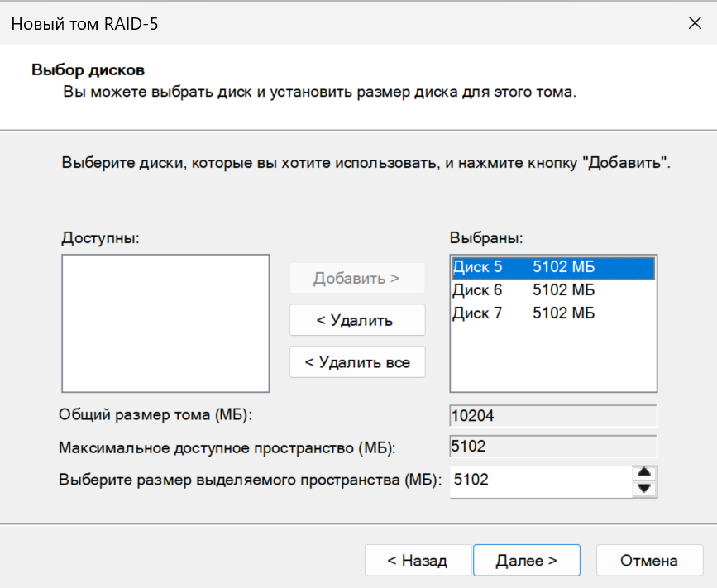Go back using the "< Назад" button
This screenshot has height=588, width=717.
pyautogui.click(x=418, y=560)
